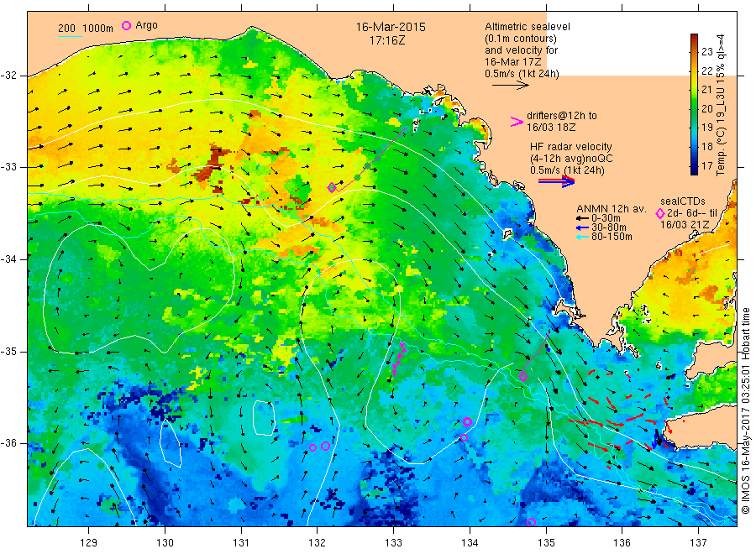The height and width of the screenshot is (554, 756).
Task: Click the longitude label '129'
Action: [89, 543]
